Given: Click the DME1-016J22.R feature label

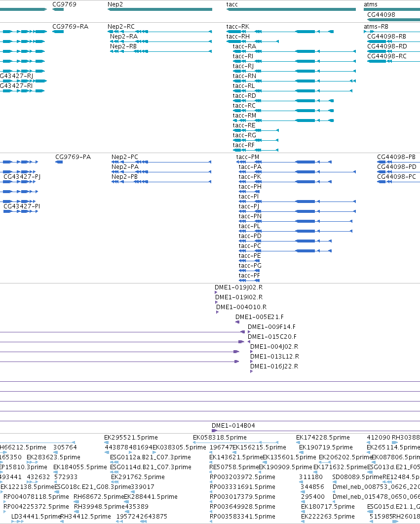Looking at the screenshot, I should tap(274, 366).
